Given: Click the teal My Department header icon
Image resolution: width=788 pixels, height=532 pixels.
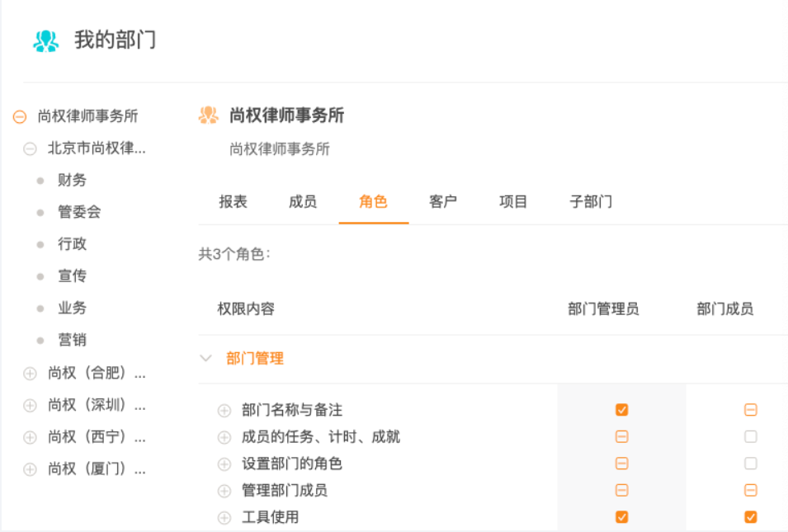Looking at the screenshot, I should point(45,40).
